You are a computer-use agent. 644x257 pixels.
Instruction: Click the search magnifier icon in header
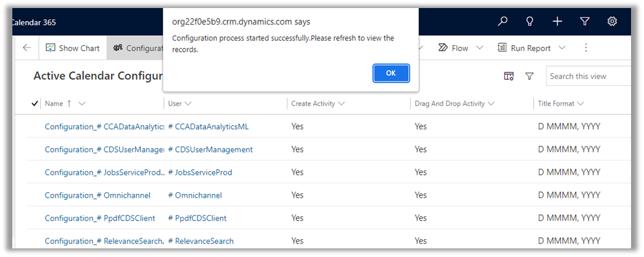coord(503,22)
